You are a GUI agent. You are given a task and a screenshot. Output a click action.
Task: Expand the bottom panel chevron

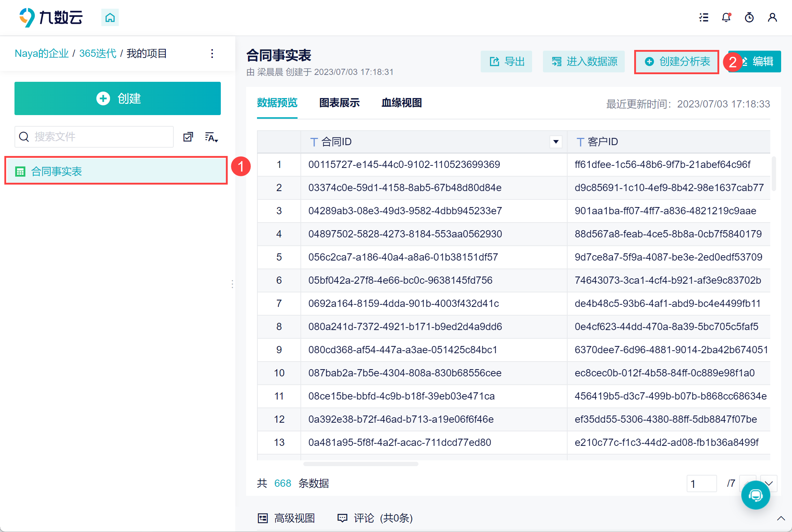[781, 518]
